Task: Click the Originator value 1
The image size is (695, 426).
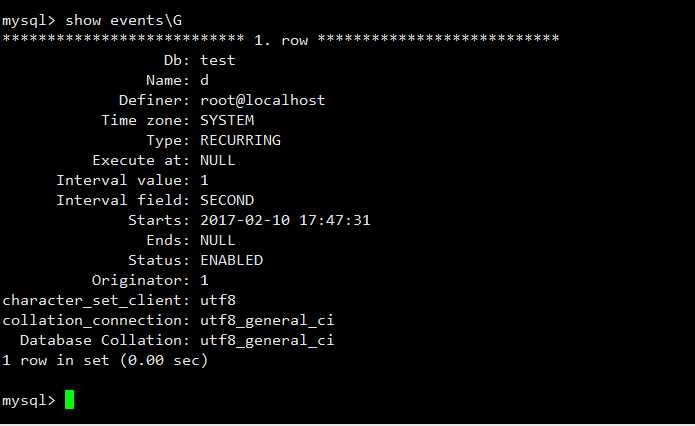Action: coord(204,280)
